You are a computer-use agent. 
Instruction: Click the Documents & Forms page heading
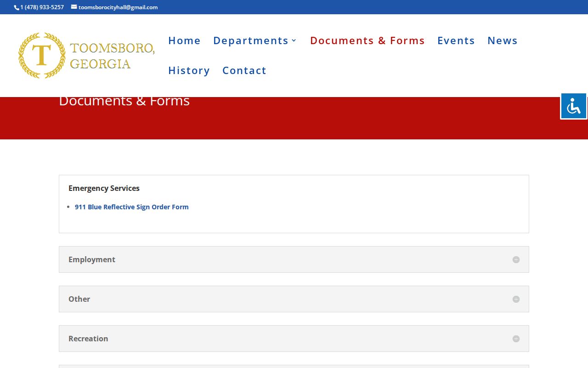tap(124, 102)
